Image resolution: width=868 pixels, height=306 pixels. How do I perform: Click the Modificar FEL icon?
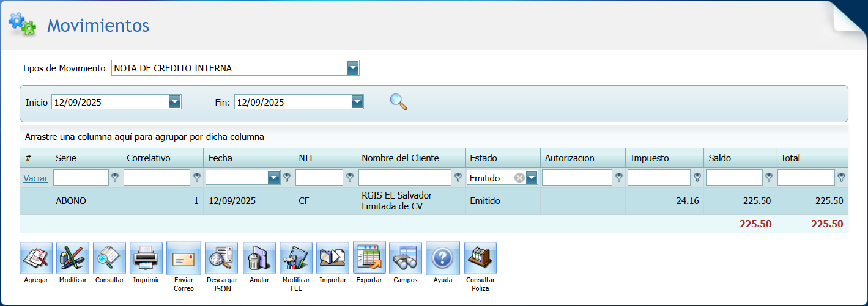point(296,258)
